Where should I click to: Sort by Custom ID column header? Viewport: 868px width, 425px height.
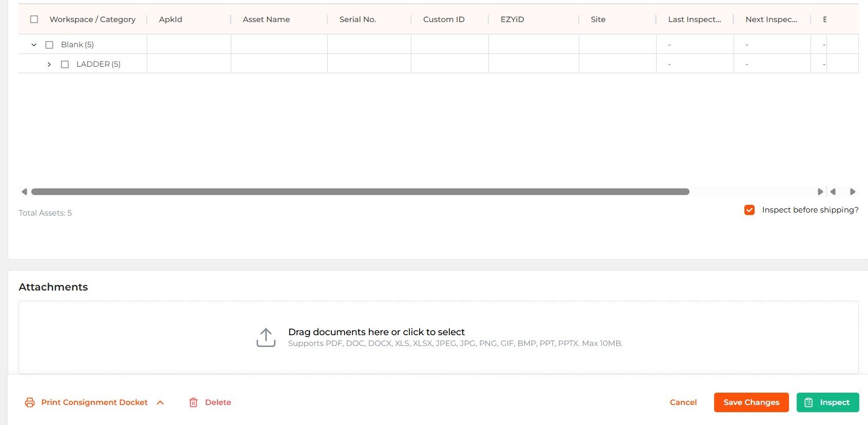tap(444, 20)
